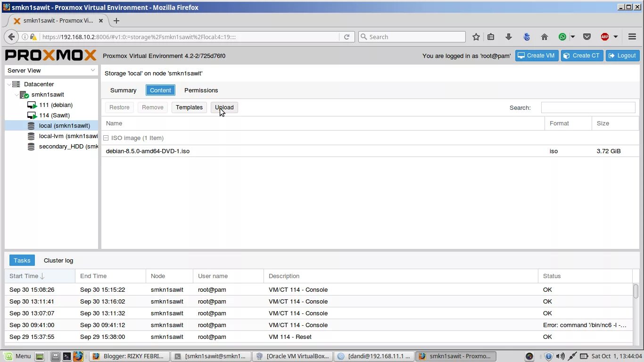Save page to Pocket icon
This screenshot has height=362, width=644.
[587, 37]
